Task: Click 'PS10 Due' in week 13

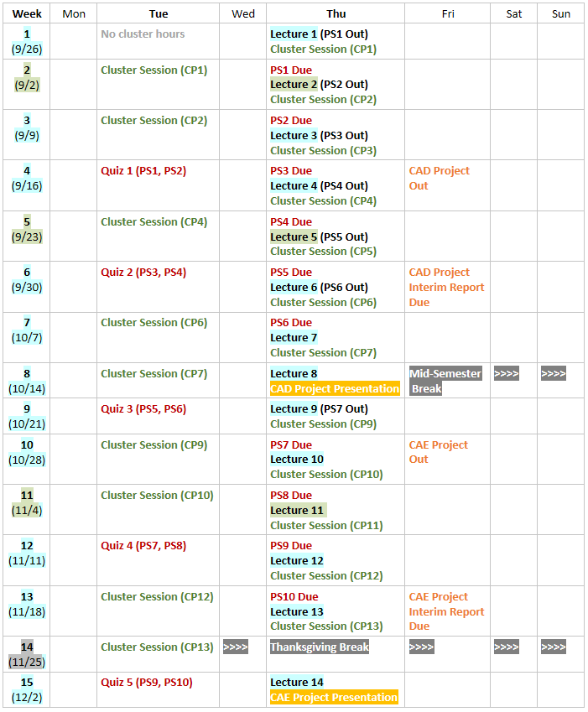Action: (x=294, y=596)
